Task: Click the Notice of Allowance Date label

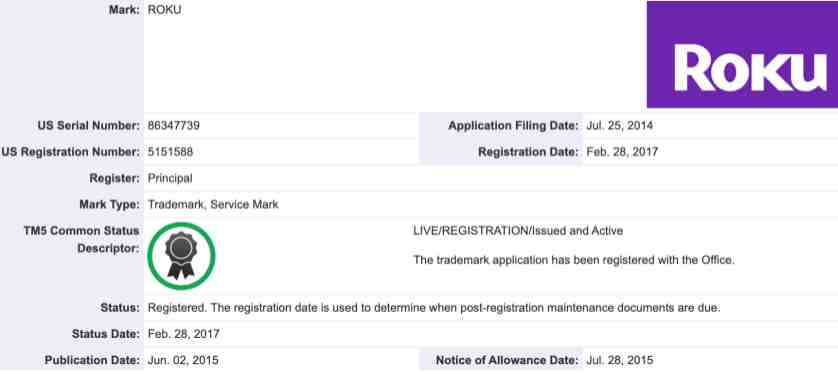Action: pyautogui.click(x=507, y=360)
